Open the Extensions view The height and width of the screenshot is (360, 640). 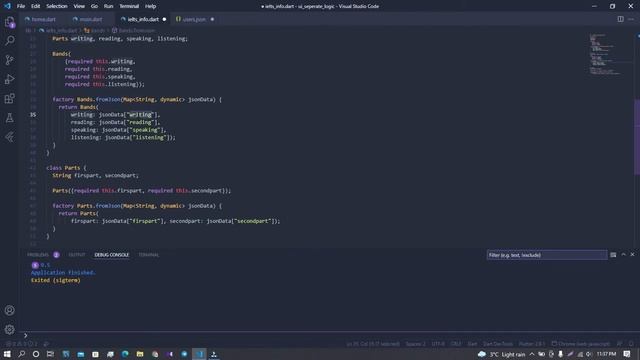(x=9, y=98)
